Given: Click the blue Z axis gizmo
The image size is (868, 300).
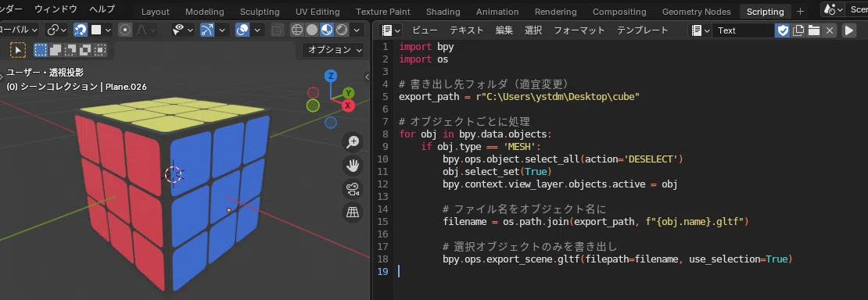Looking at the screenshot, I should click(331, 76).
